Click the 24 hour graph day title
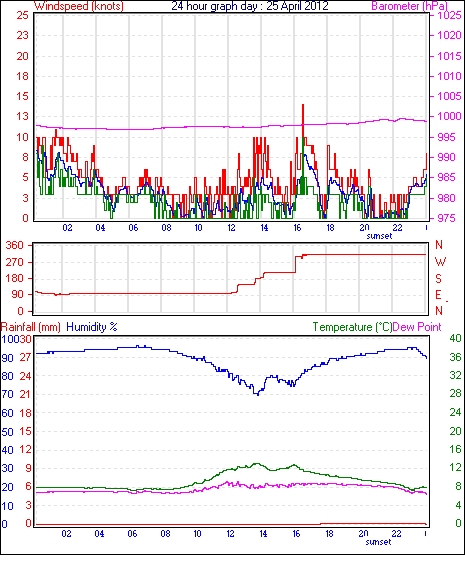 [250, 6]
